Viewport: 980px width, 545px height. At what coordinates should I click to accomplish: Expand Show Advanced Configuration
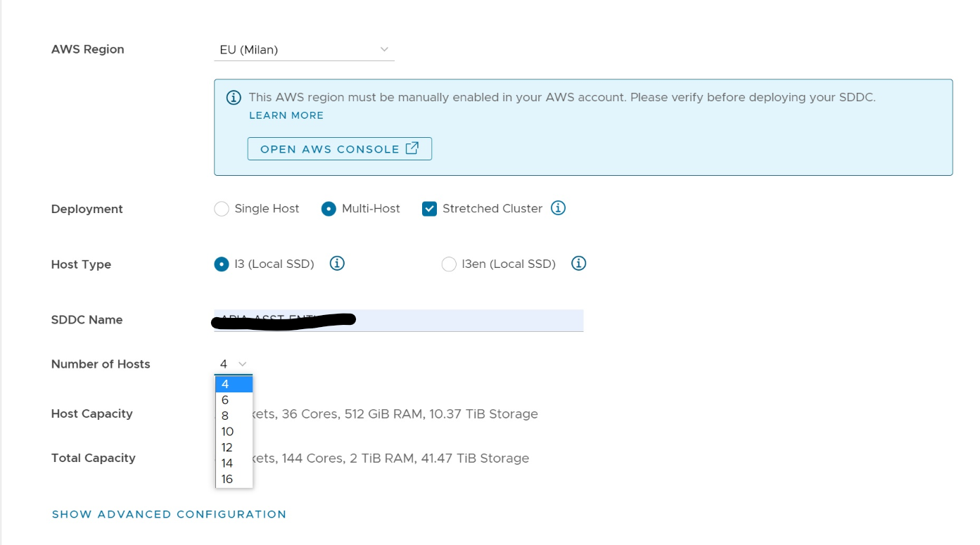[x=169, y=514]
